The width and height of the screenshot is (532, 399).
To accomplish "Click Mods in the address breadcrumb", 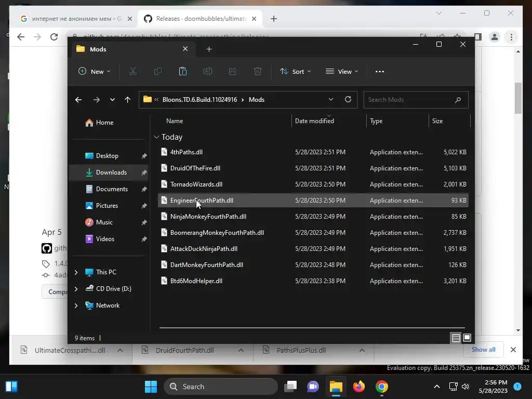I will pos(257,99).
